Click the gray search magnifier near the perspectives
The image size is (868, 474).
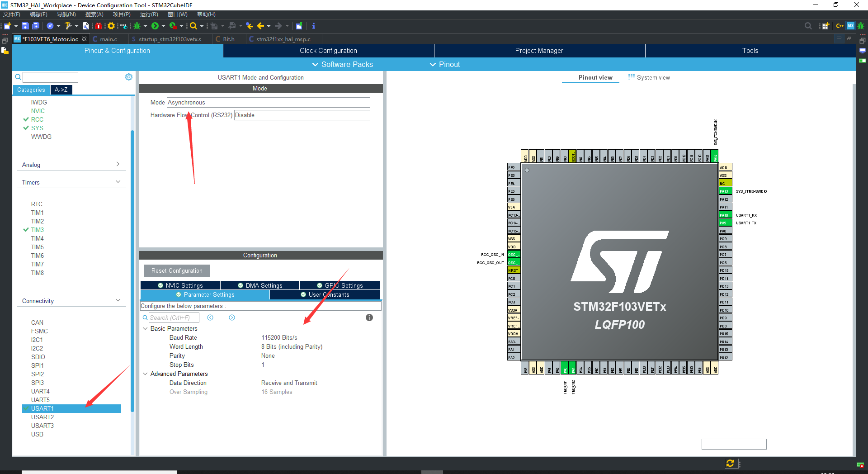[808, 26]
